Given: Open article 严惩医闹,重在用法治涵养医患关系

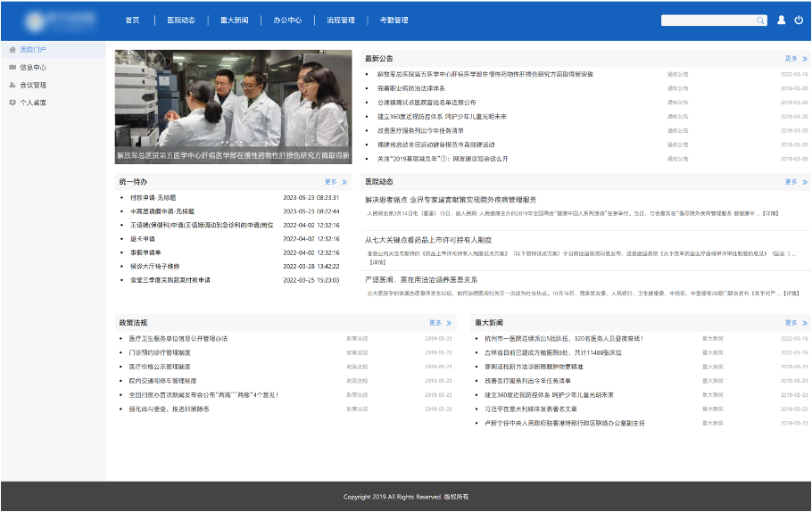Looking at the screenshot, I should coord(421,280).
